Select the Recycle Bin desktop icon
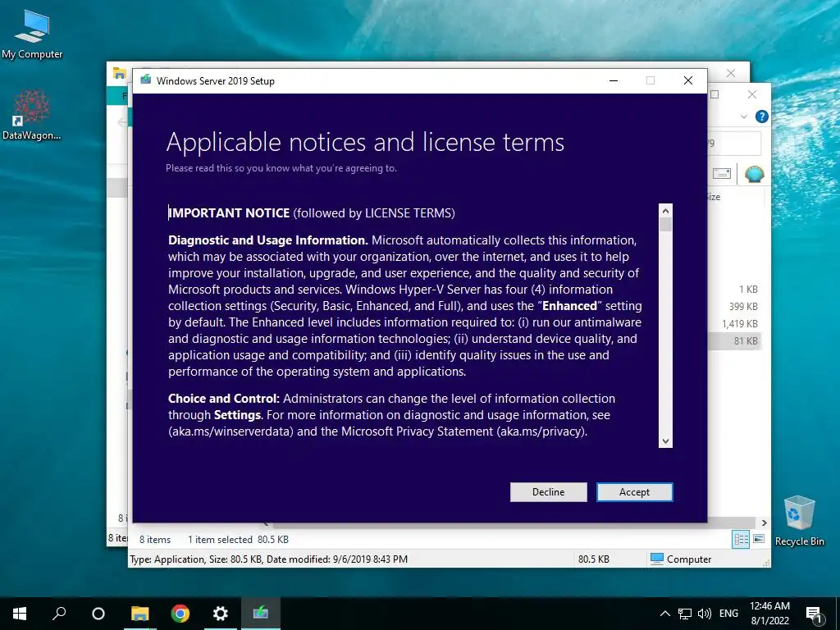The width and height of the screenshot is (840, 630). (x=799, y=521)
